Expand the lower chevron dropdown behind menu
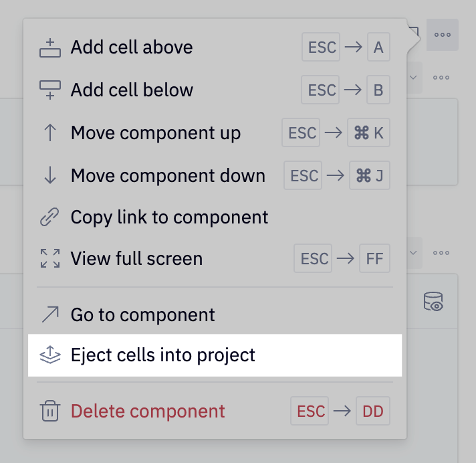This screenshot has height=463, width=476. pos(413,253)
